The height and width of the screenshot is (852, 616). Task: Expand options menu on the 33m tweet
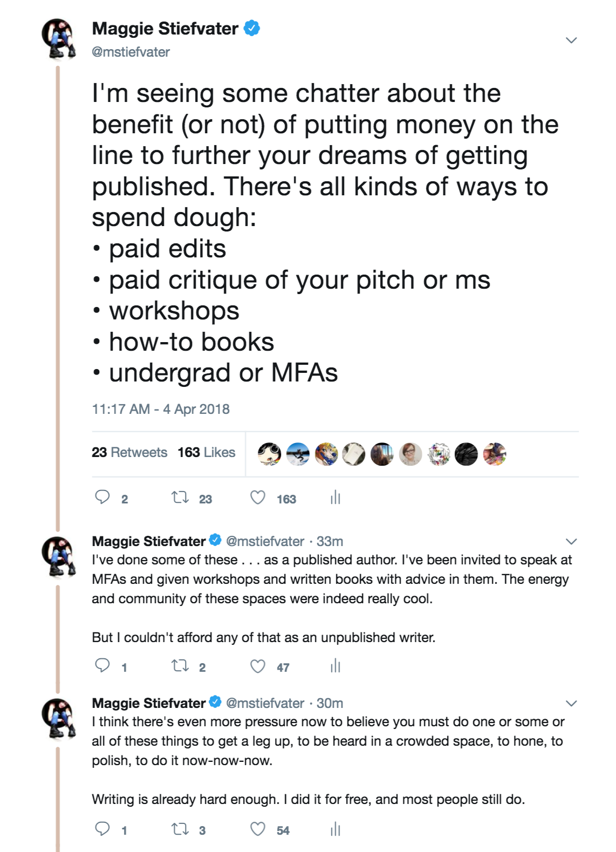(571, 541)
